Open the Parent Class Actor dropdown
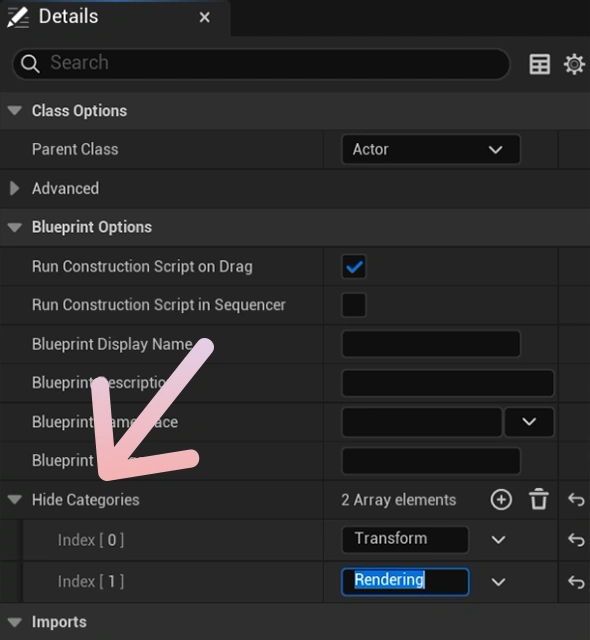 tap(430, 149)
